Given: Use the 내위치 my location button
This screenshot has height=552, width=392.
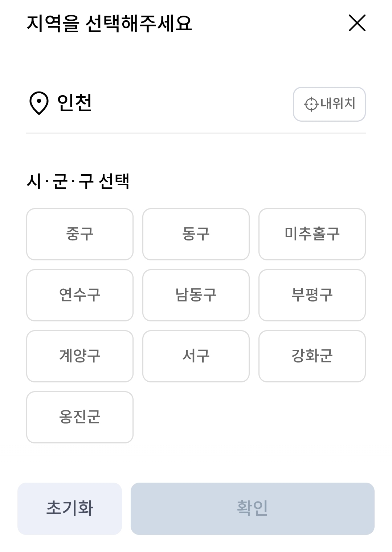Looking at the screenshot, I should coord(329,104).
